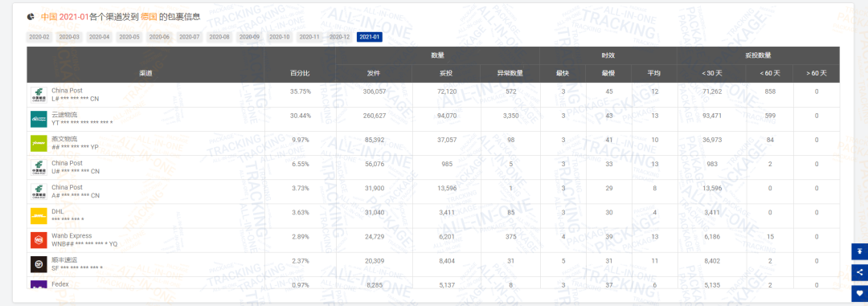This screenshot has width=868, height=306.
Task: Click the 375 abnormal count cell
Action: [x=510, y=237]
